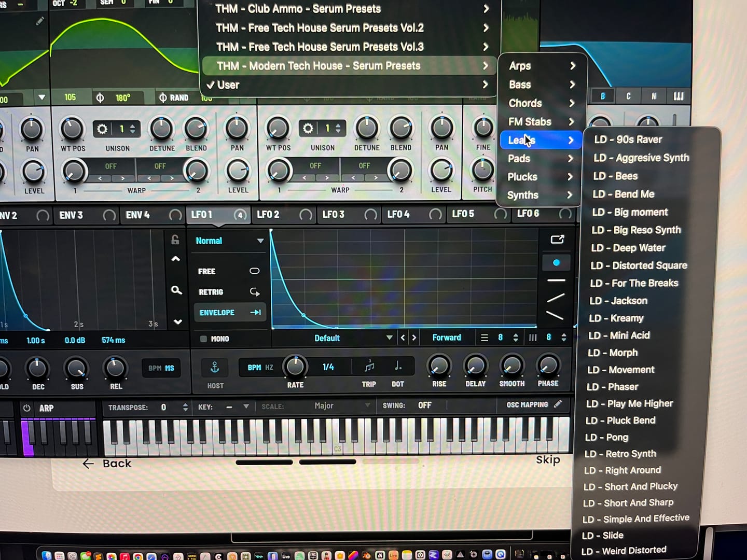The height and width of the screenshot is (560, 747).
Task: Adjust the LFO RISE knob
Action: tap(439, 365)
